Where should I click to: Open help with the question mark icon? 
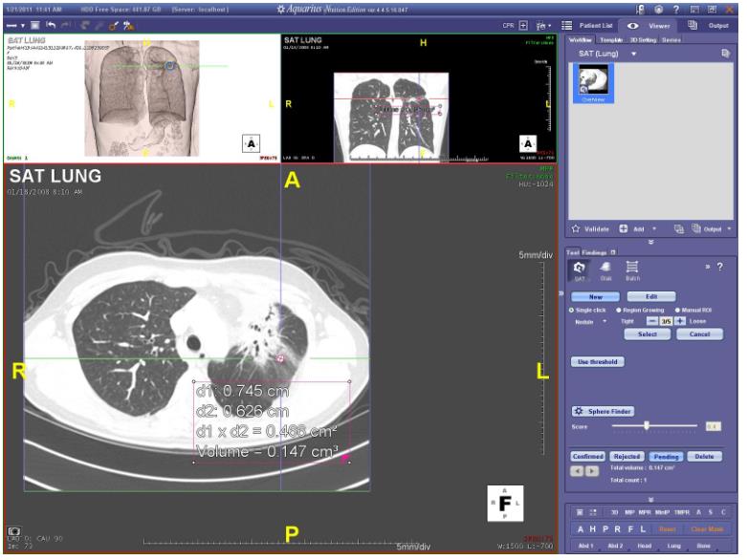click(677, 9)
